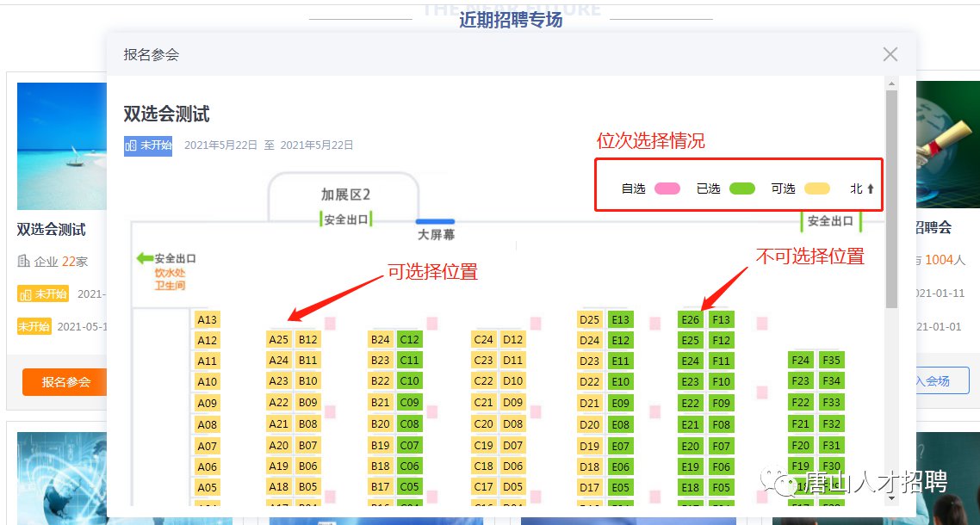Select booth B21
Screen dimensions: 980x525
click(x=380, y=403)
